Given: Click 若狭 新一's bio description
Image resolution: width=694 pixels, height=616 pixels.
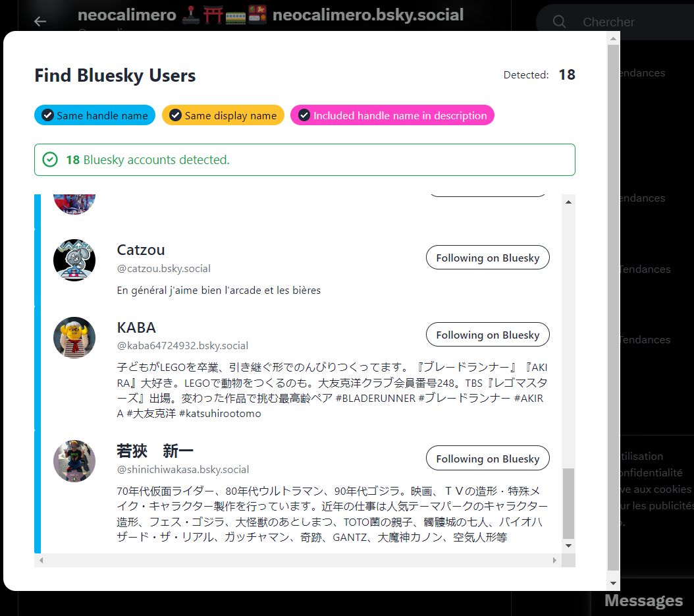Looking at the screenshot, I should (x=332, y=514).
